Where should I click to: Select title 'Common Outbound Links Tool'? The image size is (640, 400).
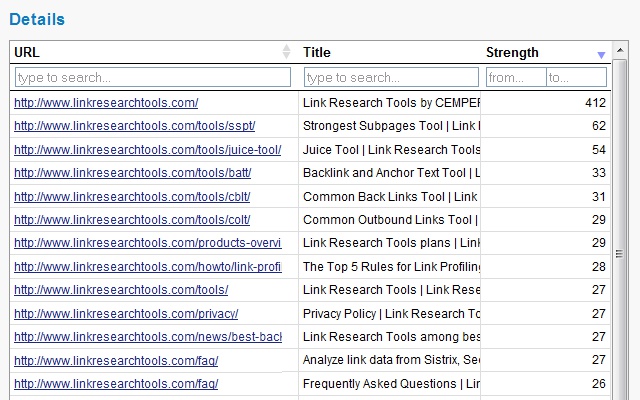pyautogui.click(x=387, y=220)
